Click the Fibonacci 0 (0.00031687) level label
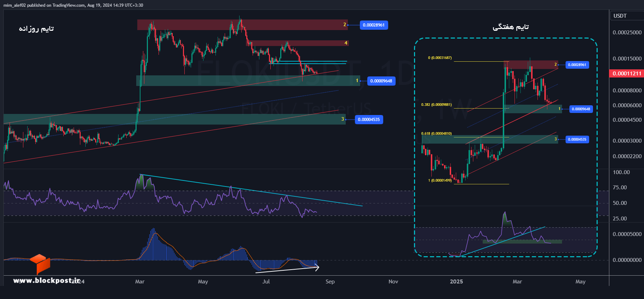Image resolution: width=644 pixels, height=299 pixels. [440, 58]
